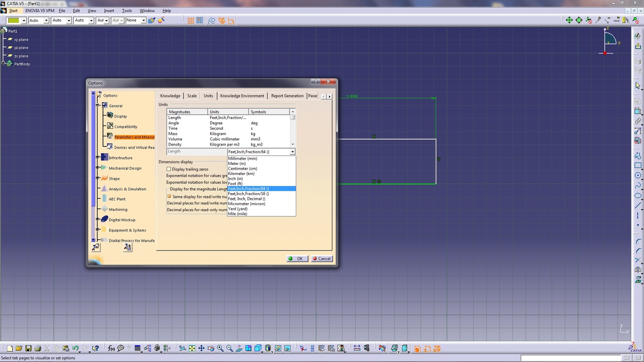Screen dimensions: 644x362
Task: Select the yz plane in specification tree
Action: coord(21,47)
